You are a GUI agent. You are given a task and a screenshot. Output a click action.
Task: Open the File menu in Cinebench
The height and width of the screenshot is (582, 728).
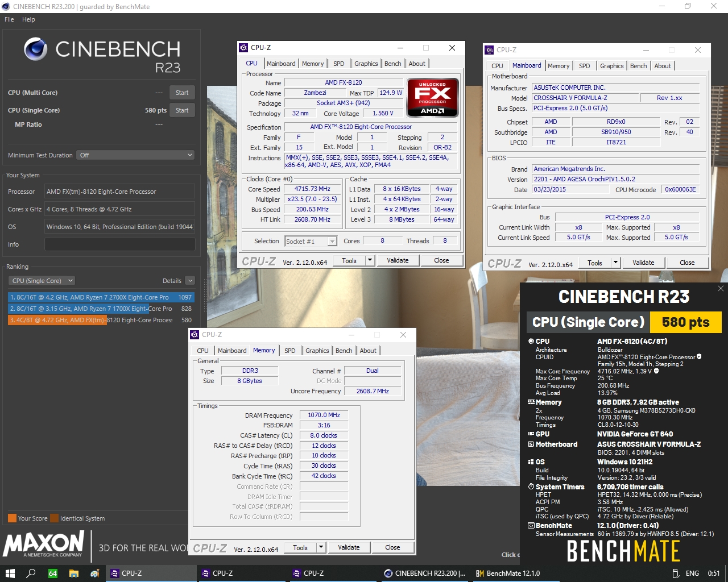(9, 19)
